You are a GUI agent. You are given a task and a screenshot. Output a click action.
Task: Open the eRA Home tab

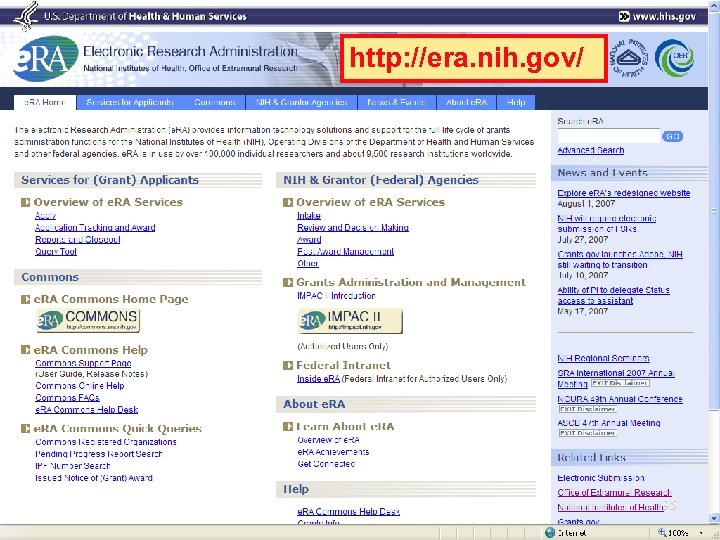point(45,102)
